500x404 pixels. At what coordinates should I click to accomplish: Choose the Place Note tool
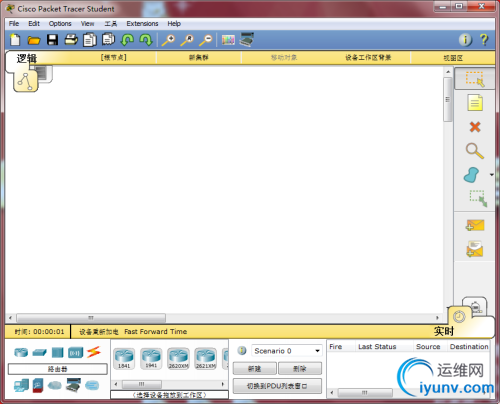point(475,103)
